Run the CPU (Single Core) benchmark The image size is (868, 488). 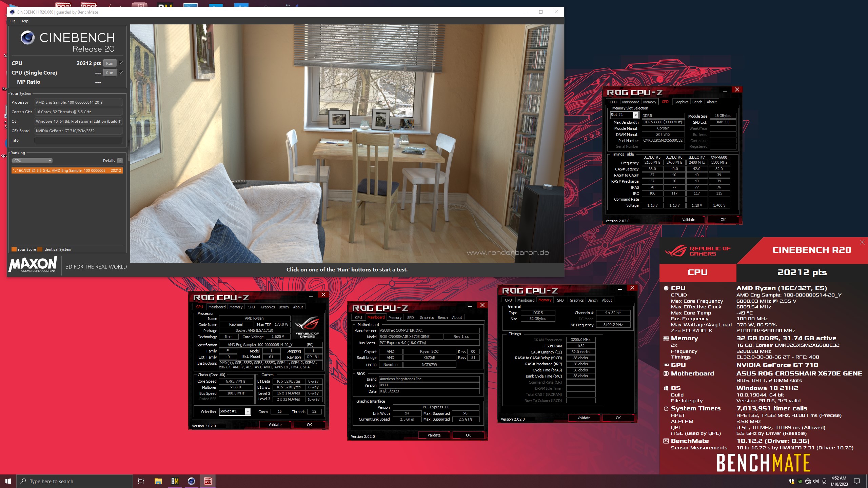coord(110,73)
